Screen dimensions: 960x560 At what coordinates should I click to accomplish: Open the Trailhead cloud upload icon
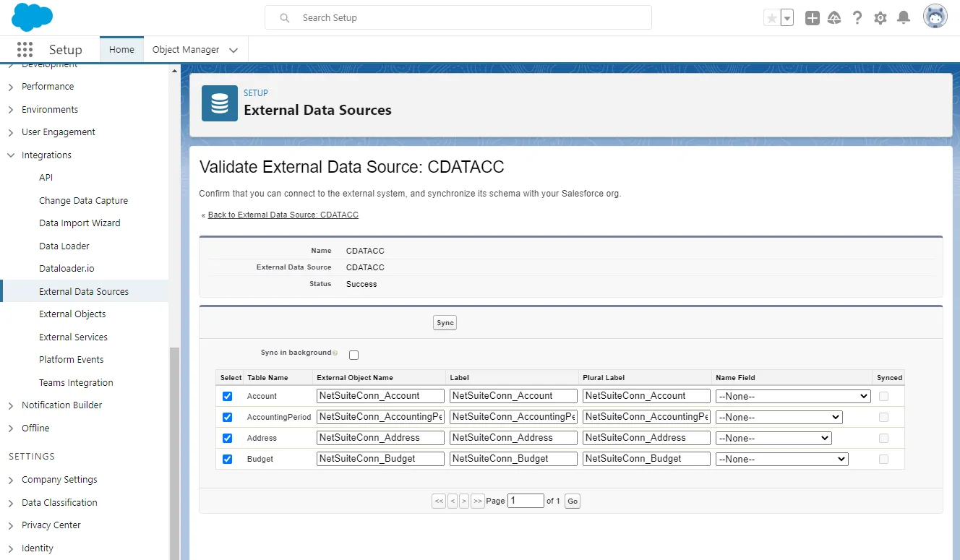pos(834,17)
